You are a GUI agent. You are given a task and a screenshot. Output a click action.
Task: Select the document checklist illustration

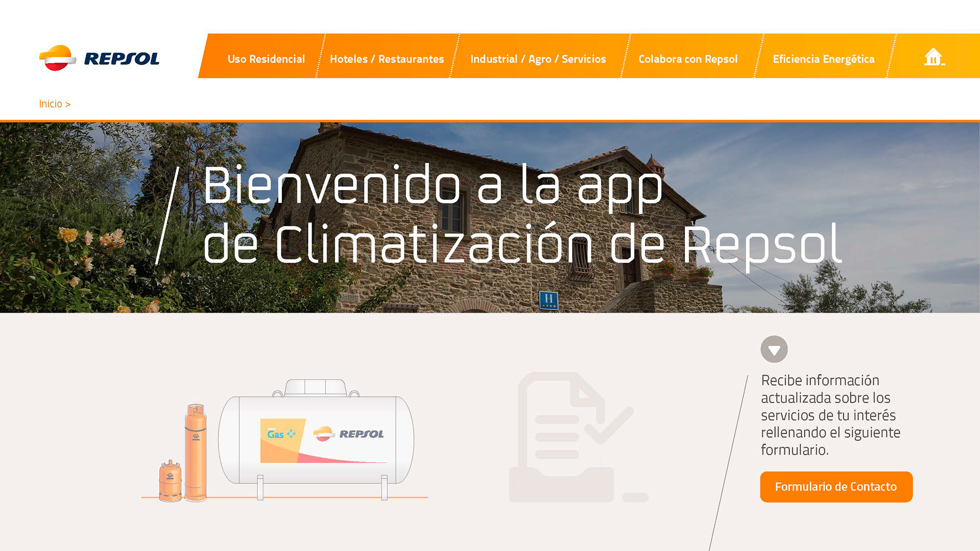click(578, 437)
